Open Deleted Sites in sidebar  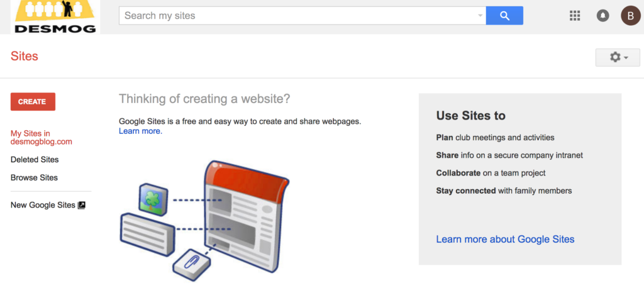[x=35, y=160]
